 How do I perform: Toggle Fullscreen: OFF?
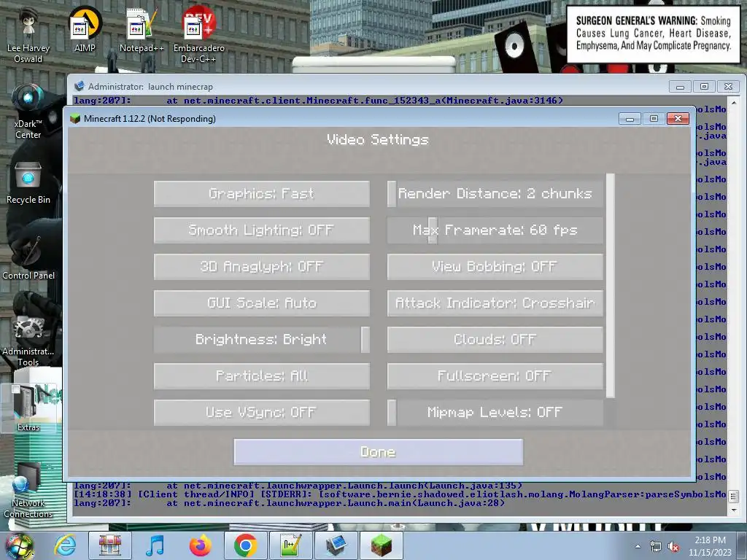[x=495, y=376]
